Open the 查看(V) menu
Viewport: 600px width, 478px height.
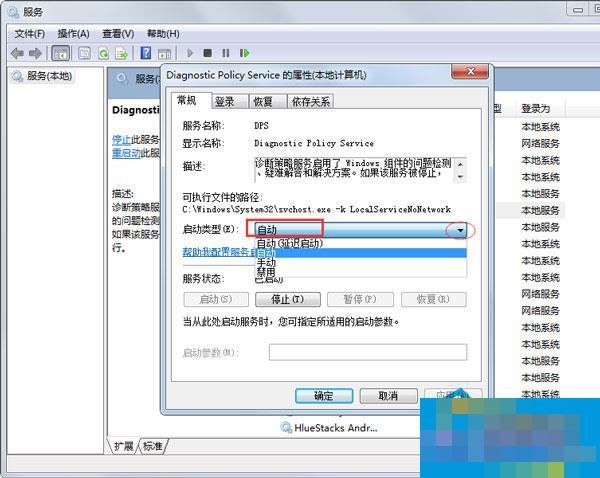[118, 34]
